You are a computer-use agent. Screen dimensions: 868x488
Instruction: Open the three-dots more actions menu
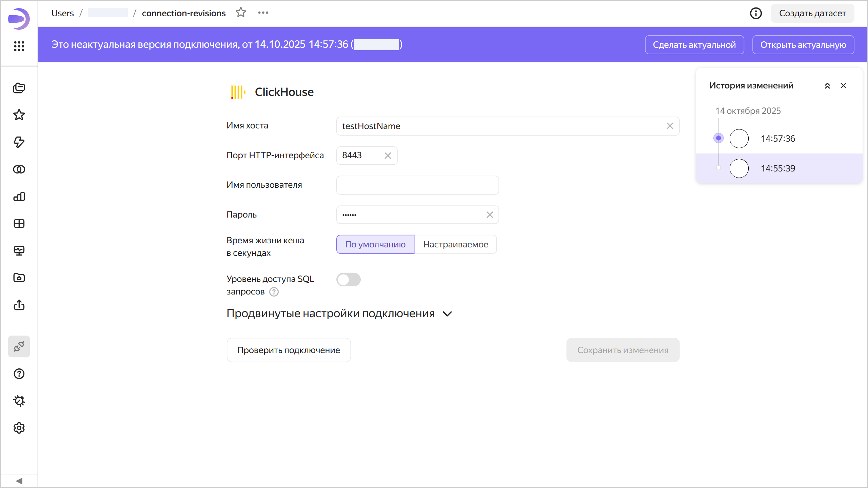click(263, 13)
